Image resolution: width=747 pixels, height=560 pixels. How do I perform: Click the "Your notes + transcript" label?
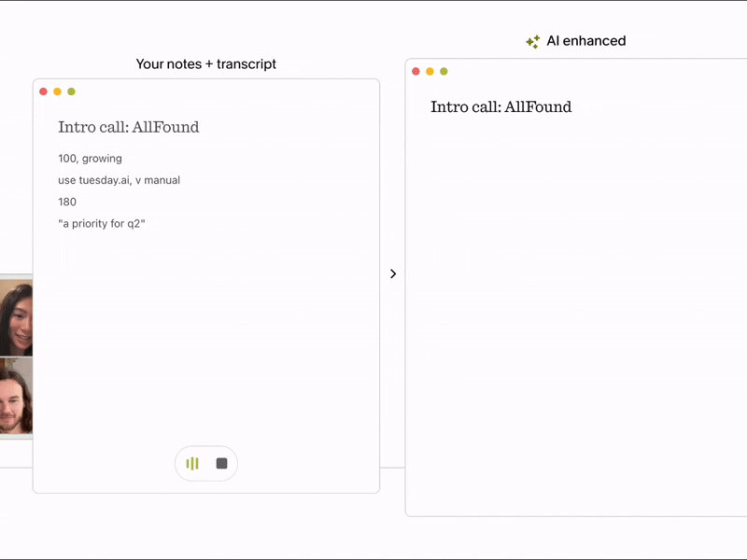(205, 64)
